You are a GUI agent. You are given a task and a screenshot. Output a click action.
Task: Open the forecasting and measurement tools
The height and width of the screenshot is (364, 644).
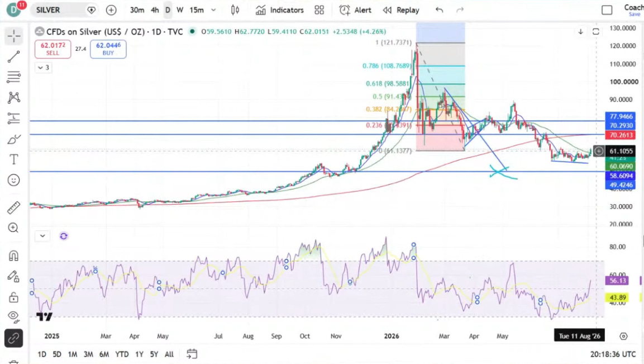point(13,119)
